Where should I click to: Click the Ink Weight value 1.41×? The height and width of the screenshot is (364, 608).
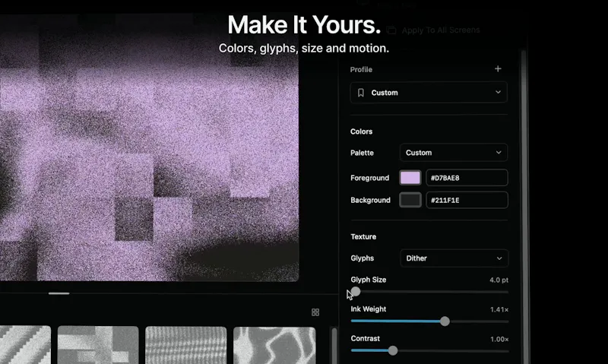[499, 309]
